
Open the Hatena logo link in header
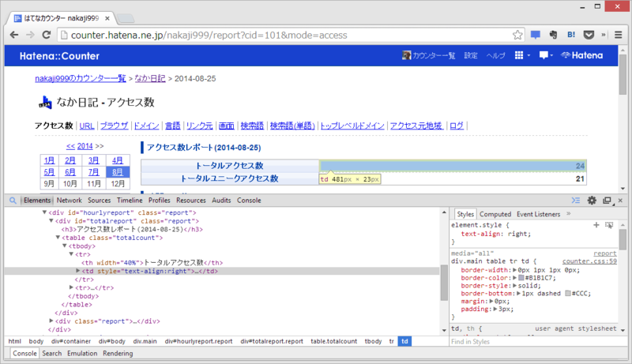582,55
